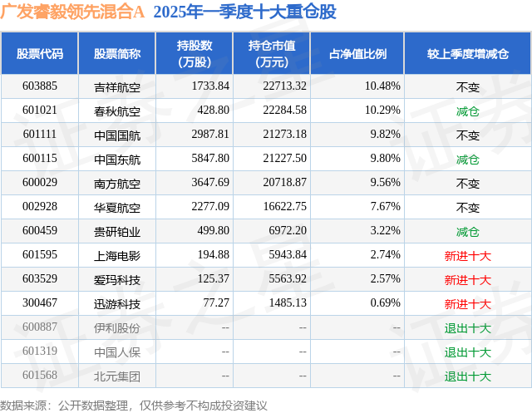Select stock name 爱玛科技
This screenshot has width=532, height=413.
pyautogui.click(x=117, y=280)
